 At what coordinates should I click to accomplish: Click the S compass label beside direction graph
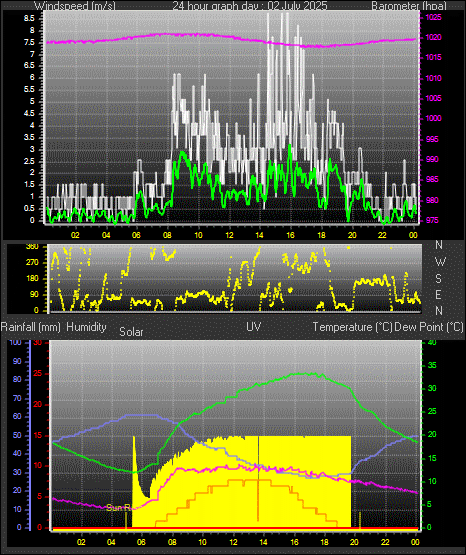pos(438,279)
